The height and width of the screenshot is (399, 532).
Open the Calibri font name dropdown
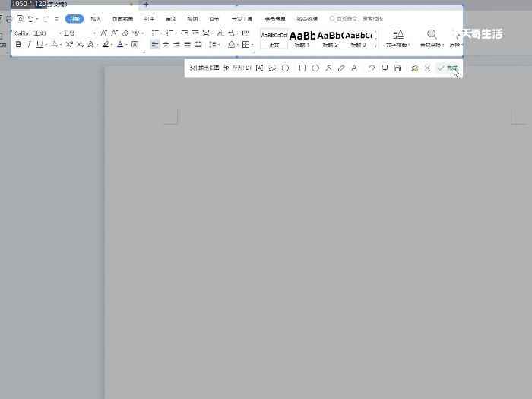pyautogui.click(x=60, y=33)
